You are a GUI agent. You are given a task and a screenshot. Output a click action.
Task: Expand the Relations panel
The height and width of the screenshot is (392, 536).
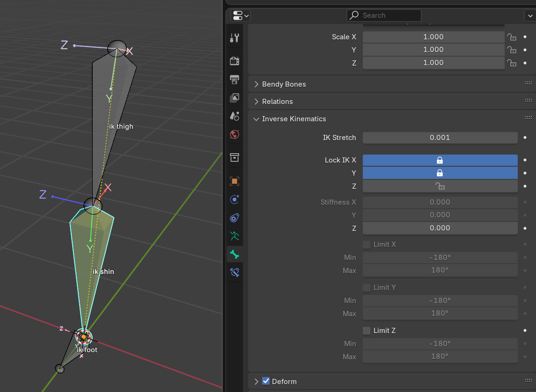tap(257, 102)
